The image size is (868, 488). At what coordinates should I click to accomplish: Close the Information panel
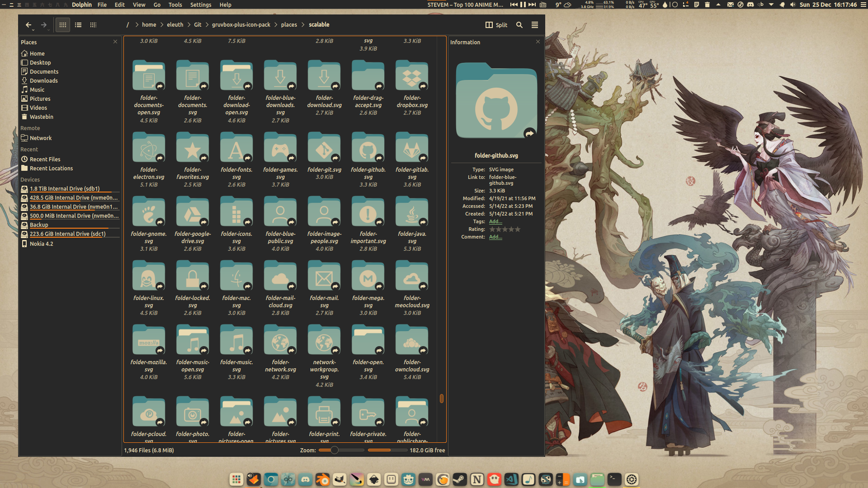(538, 42)
